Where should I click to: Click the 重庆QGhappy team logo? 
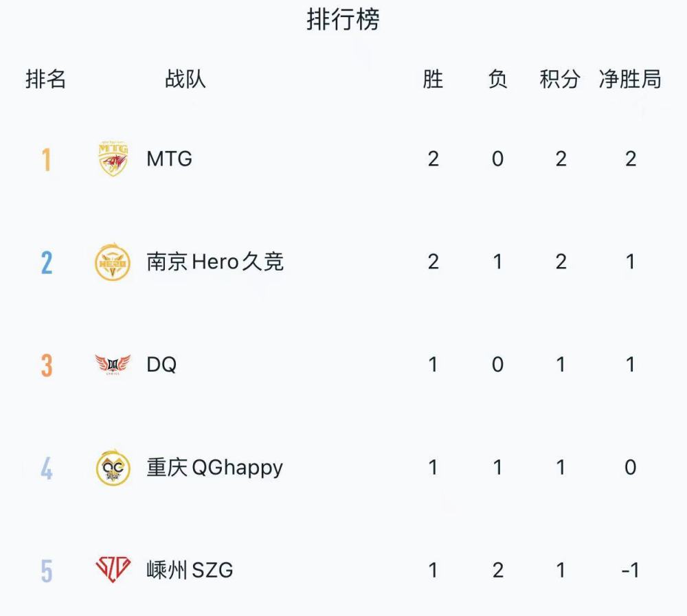point(113,467)
